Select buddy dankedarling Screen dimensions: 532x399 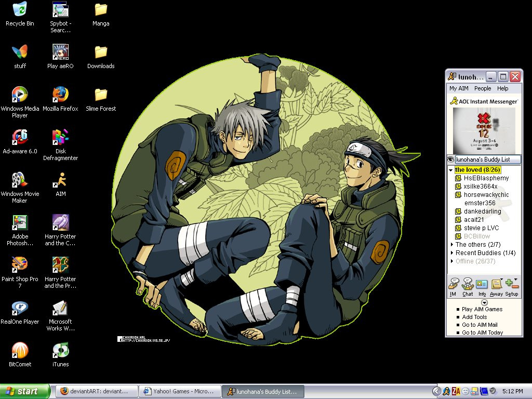click(x=482, y=211)
